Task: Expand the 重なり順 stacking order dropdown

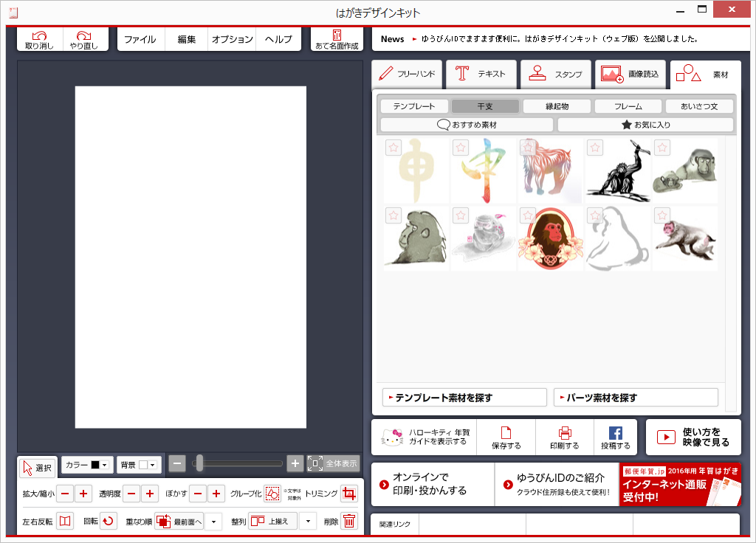Action: 213,520
